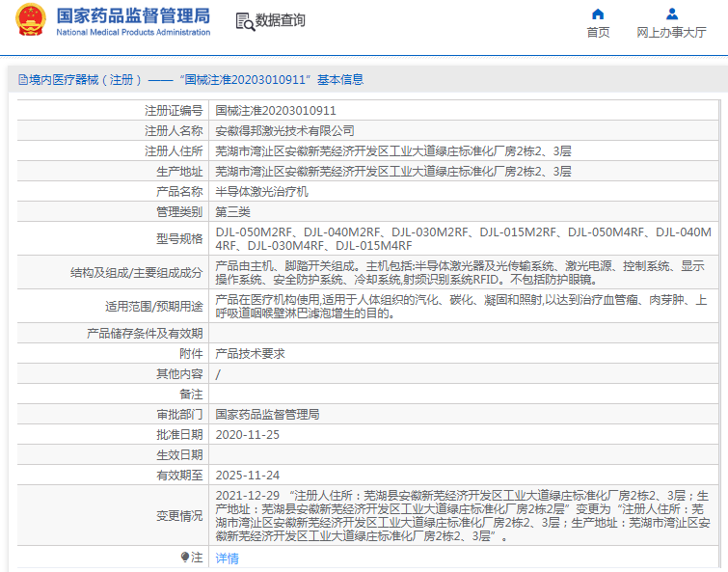Click the registration number 国械注准20203010911 cell

pos(276,111)
